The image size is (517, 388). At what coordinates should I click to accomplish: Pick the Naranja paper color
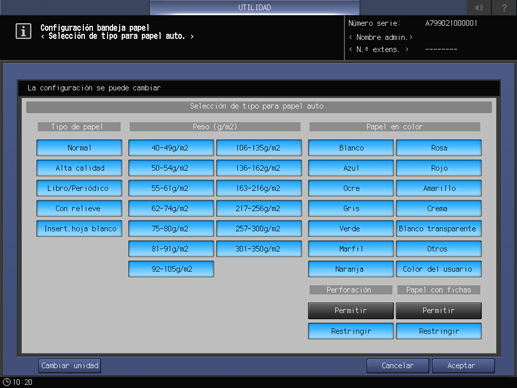[351, 269]
